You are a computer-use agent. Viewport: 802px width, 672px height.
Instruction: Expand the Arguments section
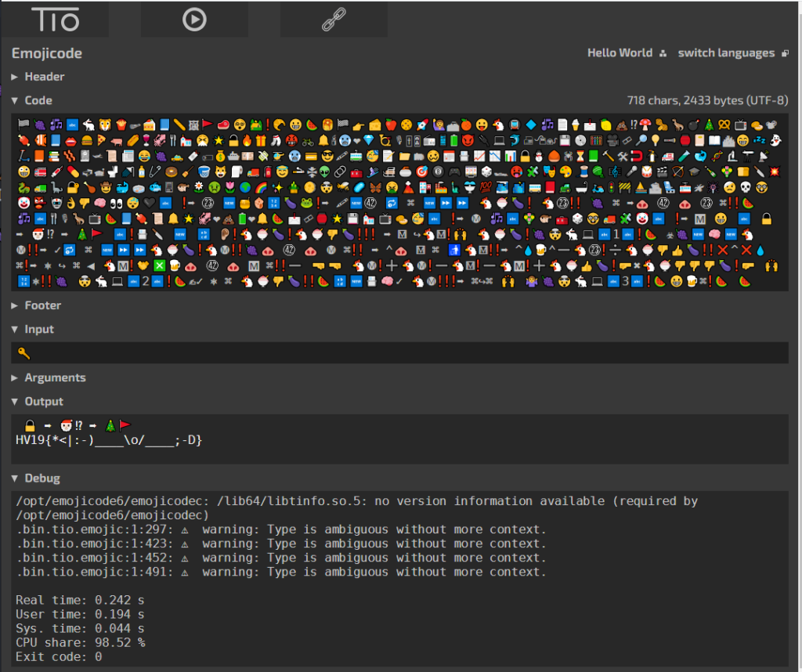click(x=49, y=378)
